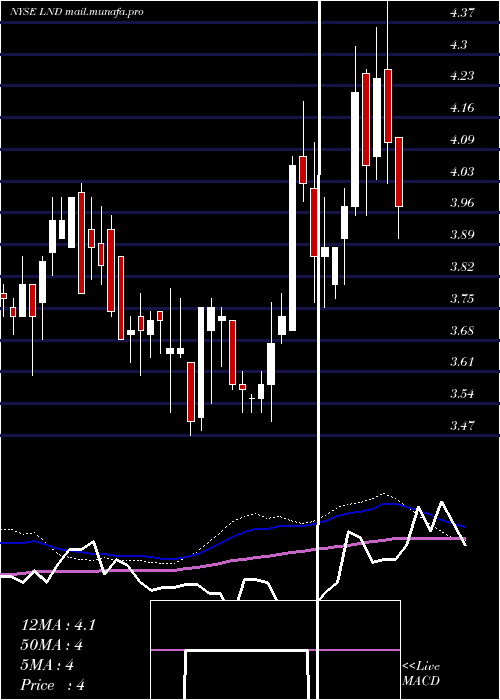Click the 5MA : 4 readout

[x=47, y=665]
